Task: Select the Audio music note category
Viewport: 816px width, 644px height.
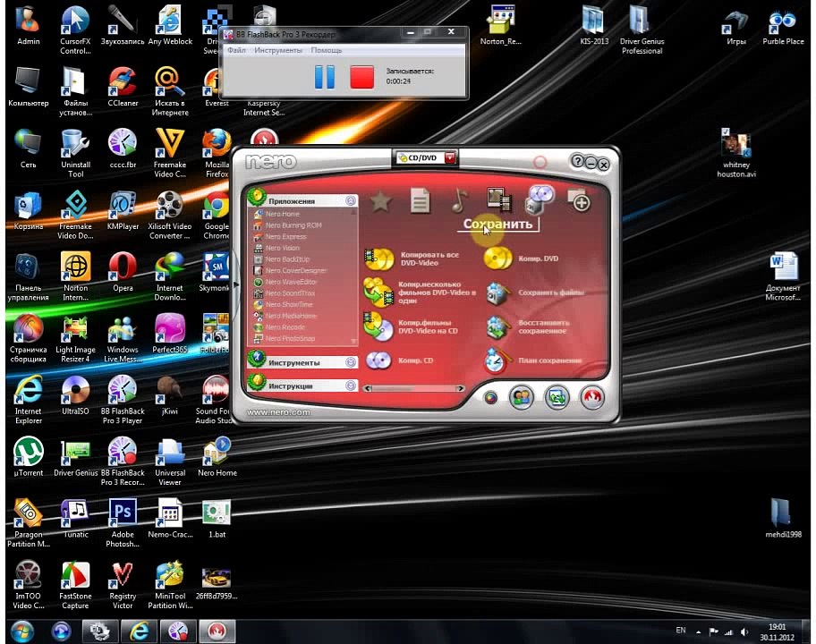Action: point(460,200)
